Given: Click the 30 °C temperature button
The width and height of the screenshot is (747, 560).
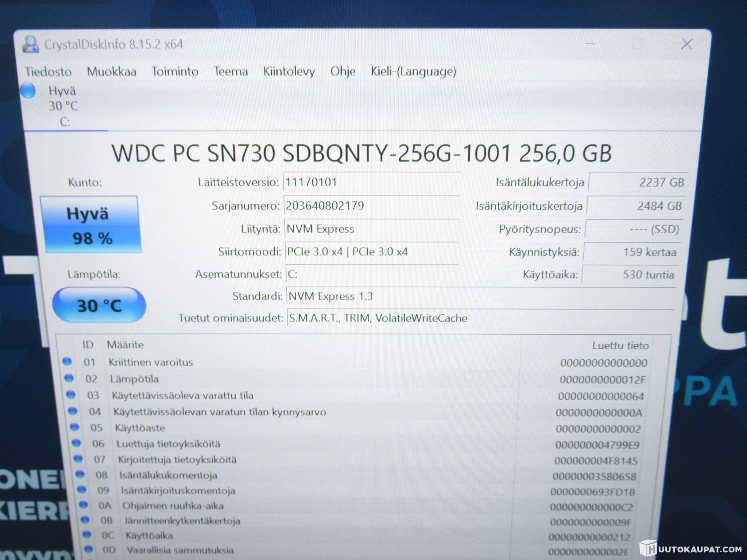Looking at the screenshot, I should 99,305.
